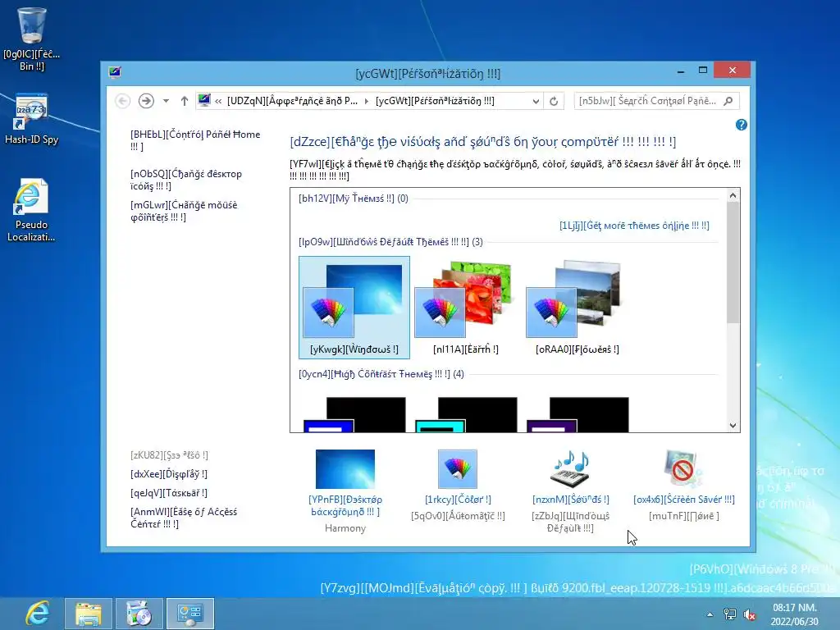Click the High Contrast Themes heading
Image resolution: width=840 pixels, height=630 pixels.
click(381, 374)
